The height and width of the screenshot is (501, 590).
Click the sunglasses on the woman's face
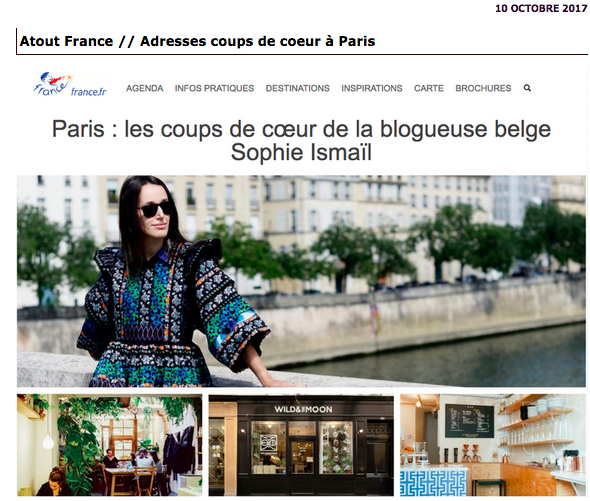click(x=156, y=209)
